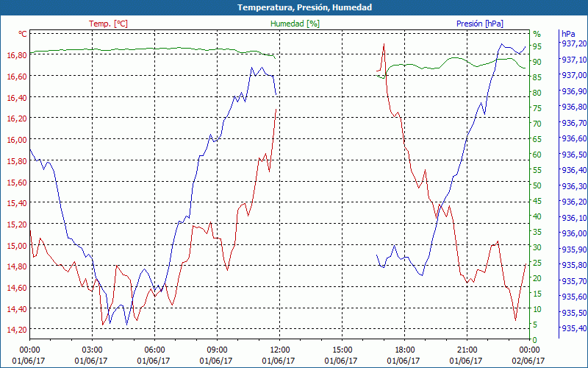Click the 12:00 time axis label

[x=280, y=350]
